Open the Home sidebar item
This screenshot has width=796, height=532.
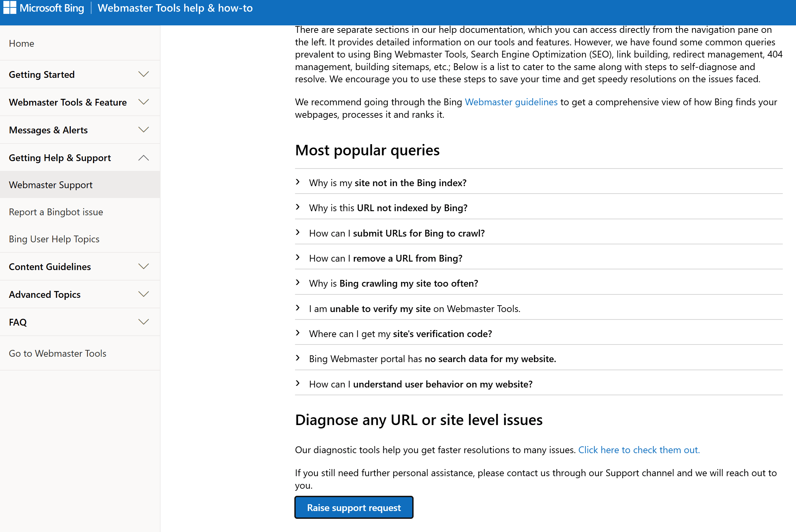pyautogui.click(x=21, y=43)
